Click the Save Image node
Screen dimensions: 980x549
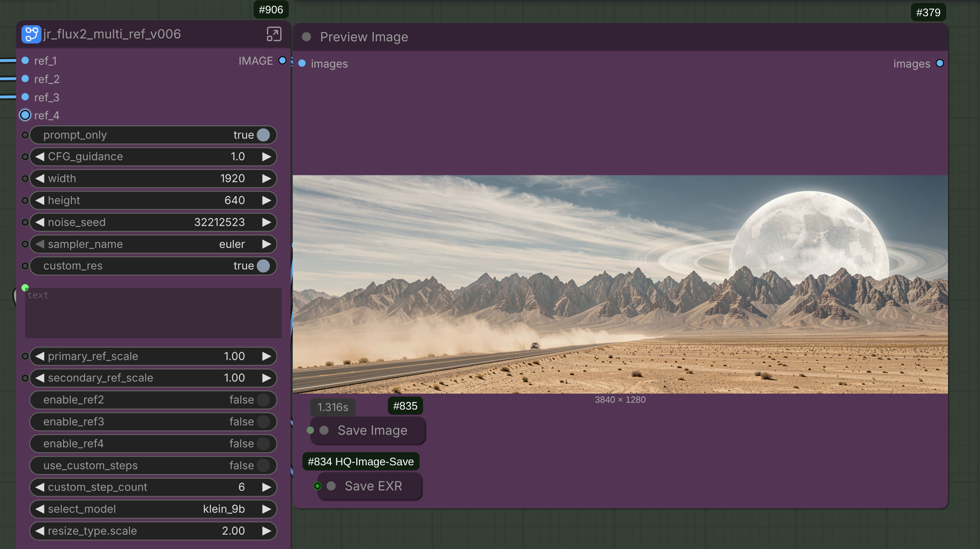click(x=368, y=431)
